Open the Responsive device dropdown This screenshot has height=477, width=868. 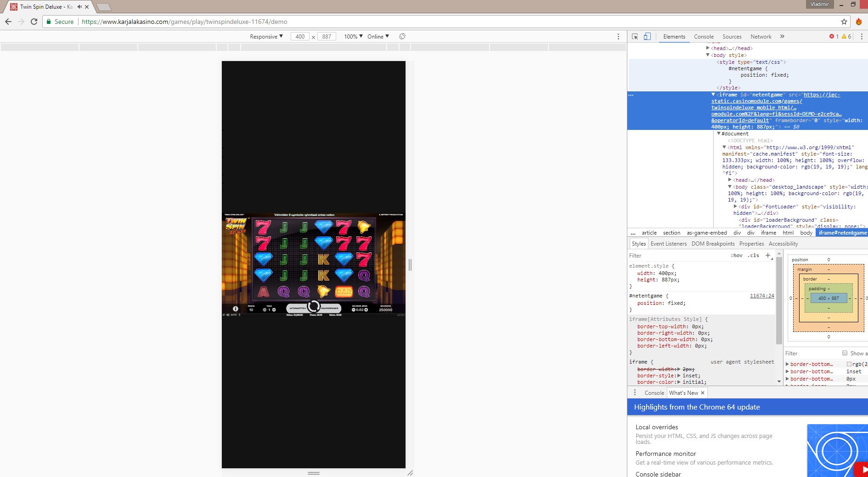(266, 37)
